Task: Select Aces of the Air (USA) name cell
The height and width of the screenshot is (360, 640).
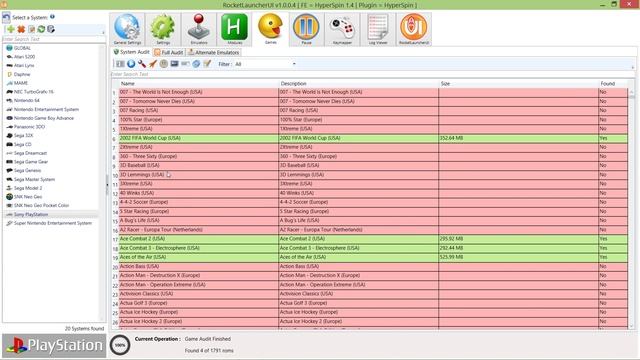Action: (x=199, y=257)
